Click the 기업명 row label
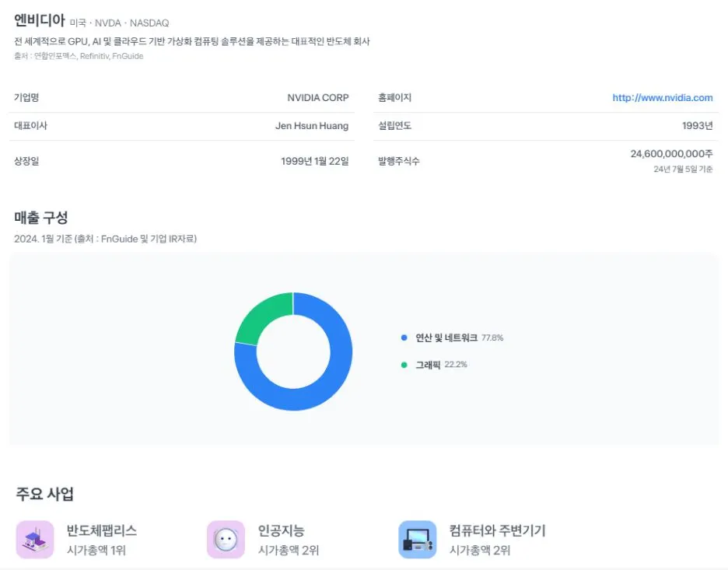 tap(26, 97)
